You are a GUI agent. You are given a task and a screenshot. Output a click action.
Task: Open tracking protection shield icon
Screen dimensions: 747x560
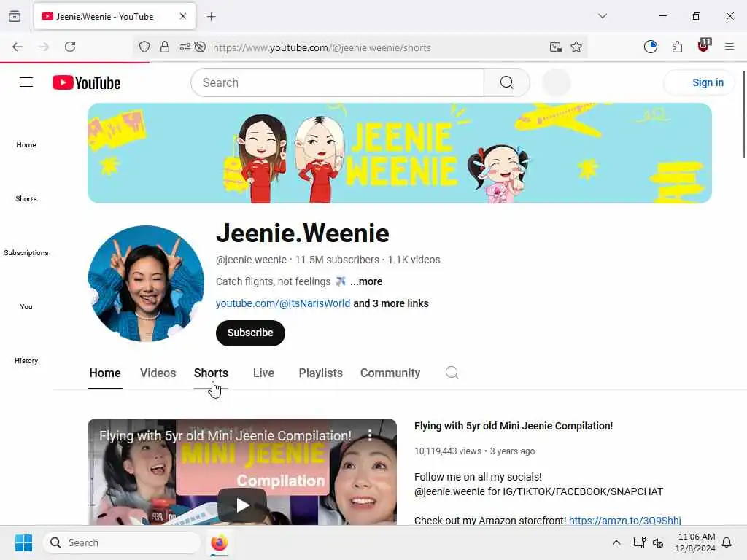144,47
